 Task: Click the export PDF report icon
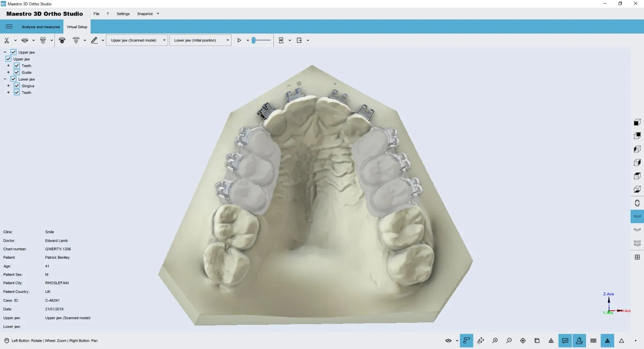pos(281,40)
